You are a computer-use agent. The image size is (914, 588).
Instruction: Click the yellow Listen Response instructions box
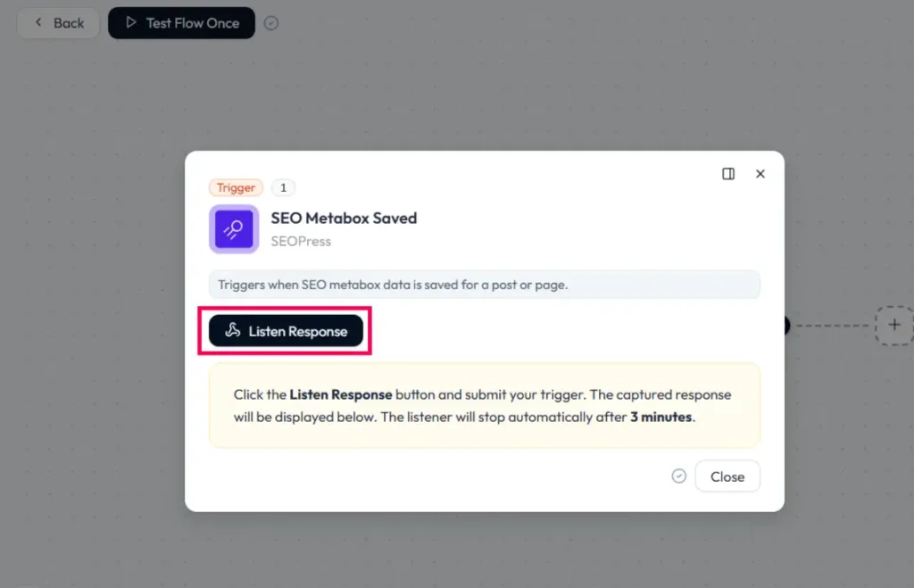point(485,406)
